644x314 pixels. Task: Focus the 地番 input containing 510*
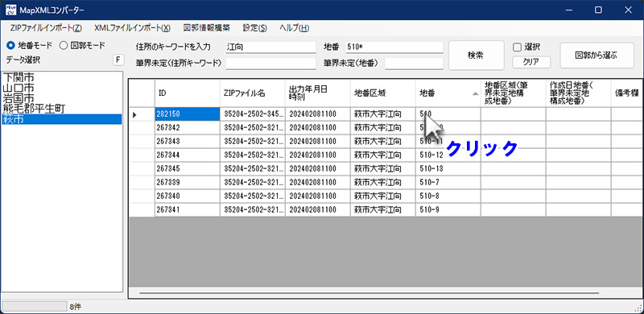point(394,48)
